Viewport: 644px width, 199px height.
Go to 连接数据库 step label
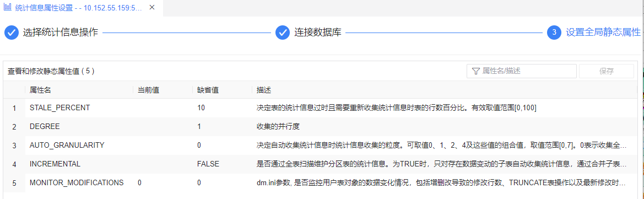coord(318,33)
